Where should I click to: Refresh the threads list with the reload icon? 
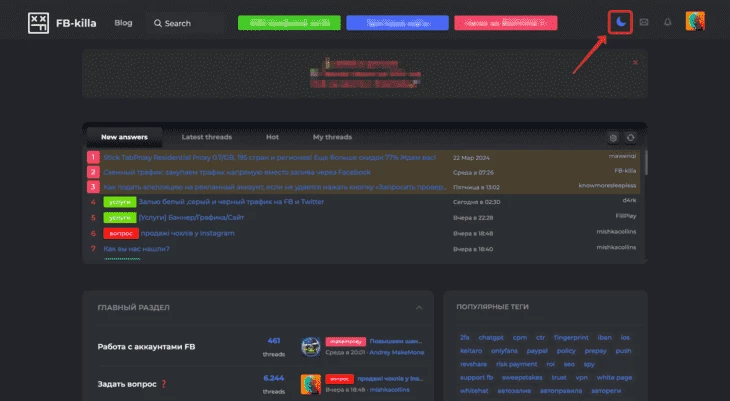click(x=630, y=138)
